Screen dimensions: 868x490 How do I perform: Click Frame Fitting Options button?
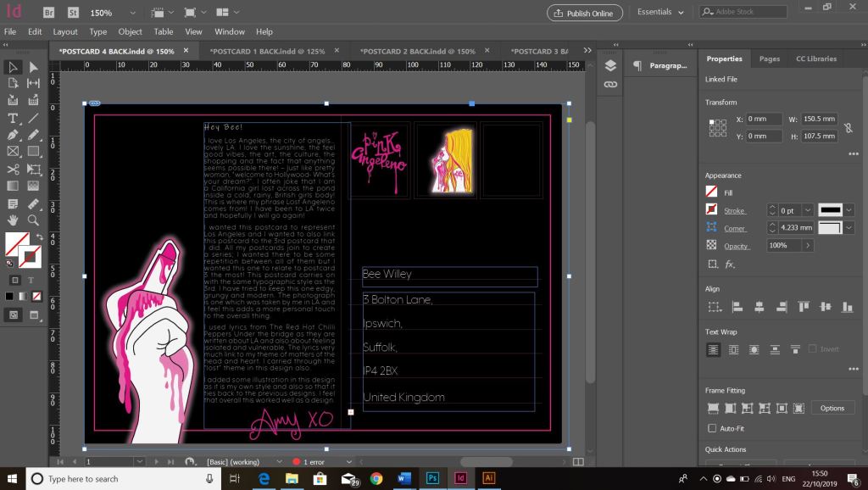pyautogui.click(x=832, y=408)
